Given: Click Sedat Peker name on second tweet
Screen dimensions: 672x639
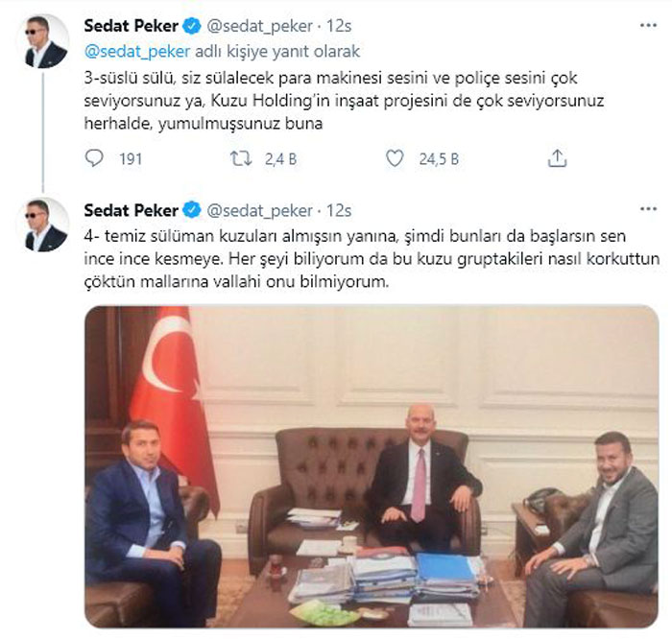Looking at the screenshot, I should [x=132, y=210].
